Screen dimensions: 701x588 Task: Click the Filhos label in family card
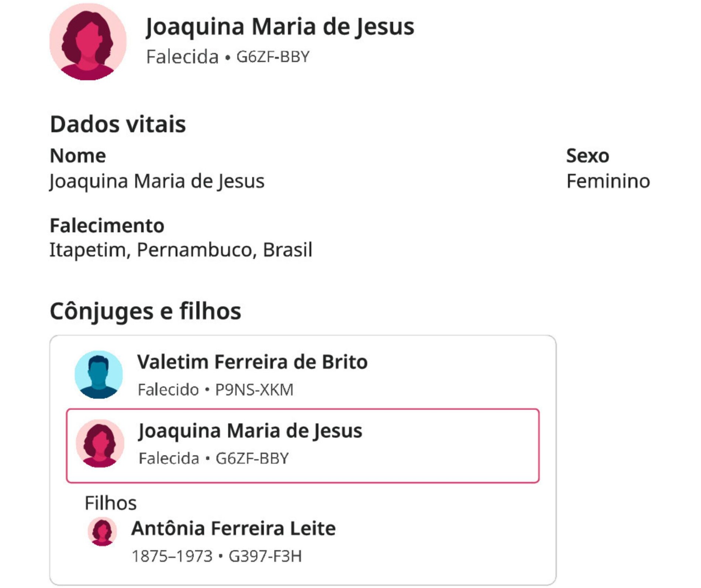(x=111, y=503)
